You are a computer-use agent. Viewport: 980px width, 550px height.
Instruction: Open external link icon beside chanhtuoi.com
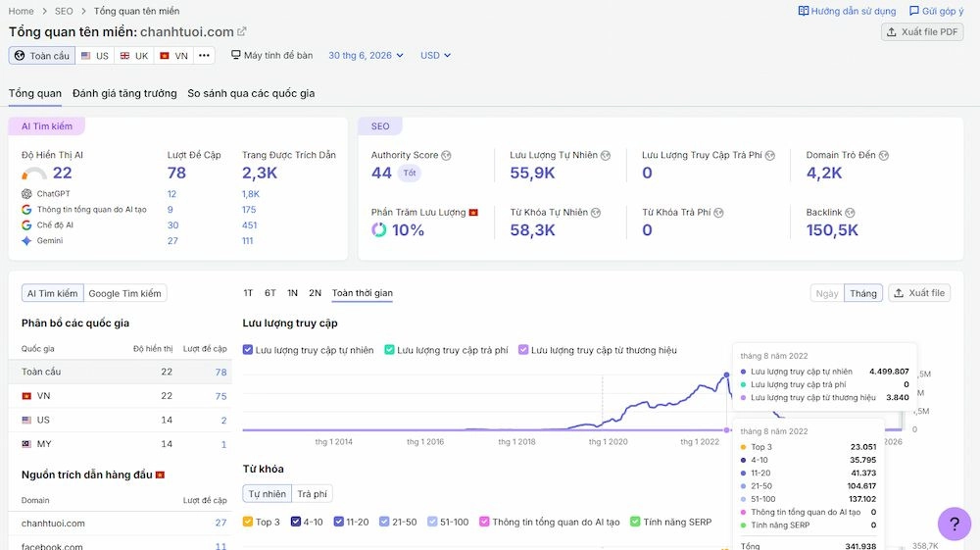coord(242,31)
